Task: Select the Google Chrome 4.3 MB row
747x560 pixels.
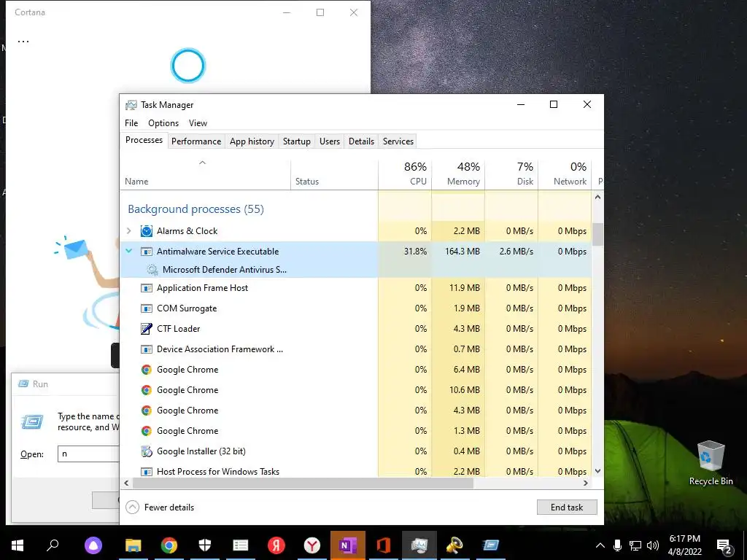Action: click(356, 411)
